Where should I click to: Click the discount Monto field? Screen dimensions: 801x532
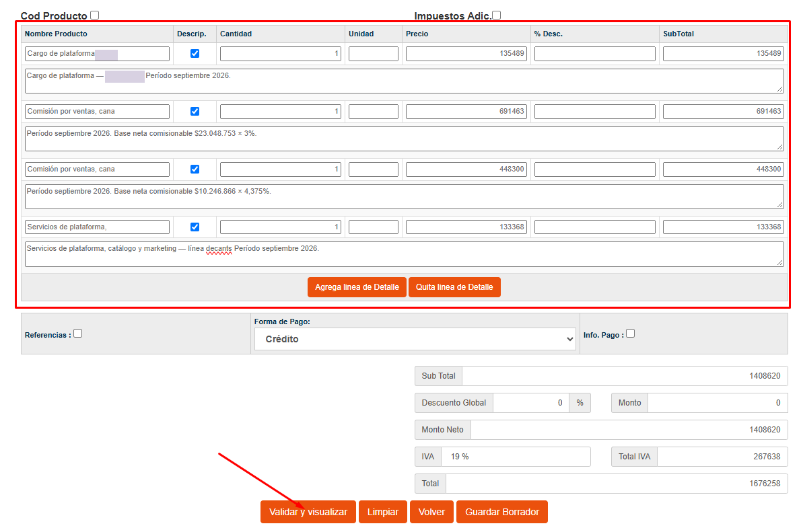click(x=718, y=403)
